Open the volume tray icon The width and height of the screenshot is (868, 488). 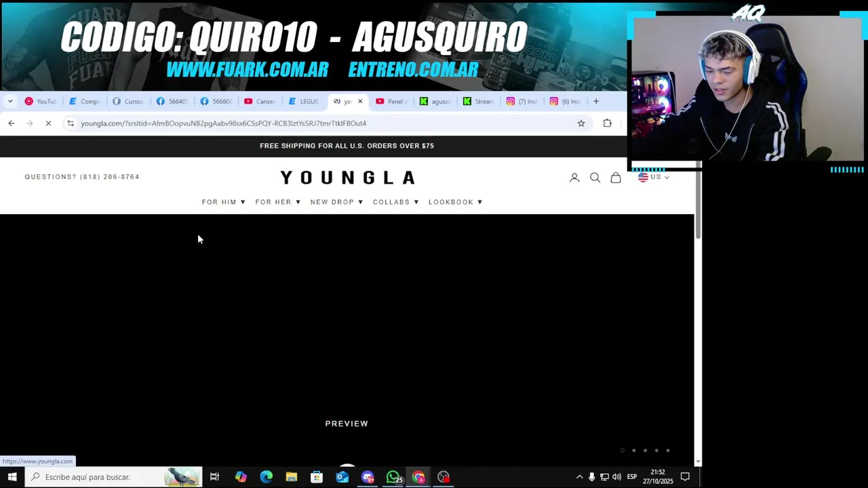(x=616, y=477)
